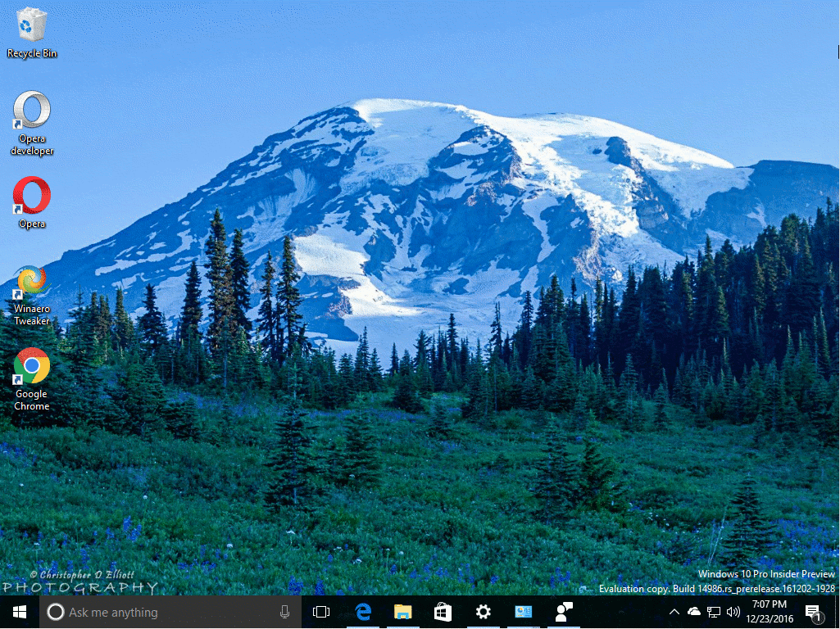Select the Opera developer desktop shortcut
The height and width of the screenshot is (629, 840).
pyautogui.click(x=32, y=123)
